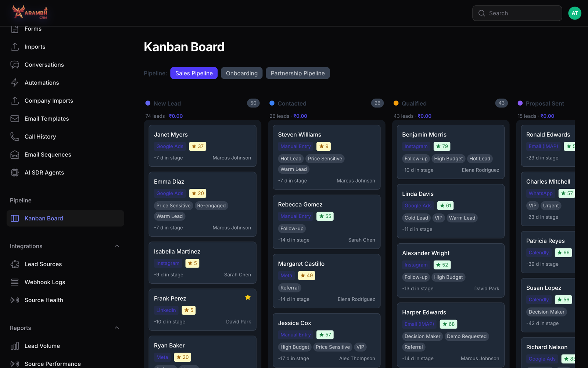588x368 pixels.
Task: Open the Imports page link
Action: [35, 47]
